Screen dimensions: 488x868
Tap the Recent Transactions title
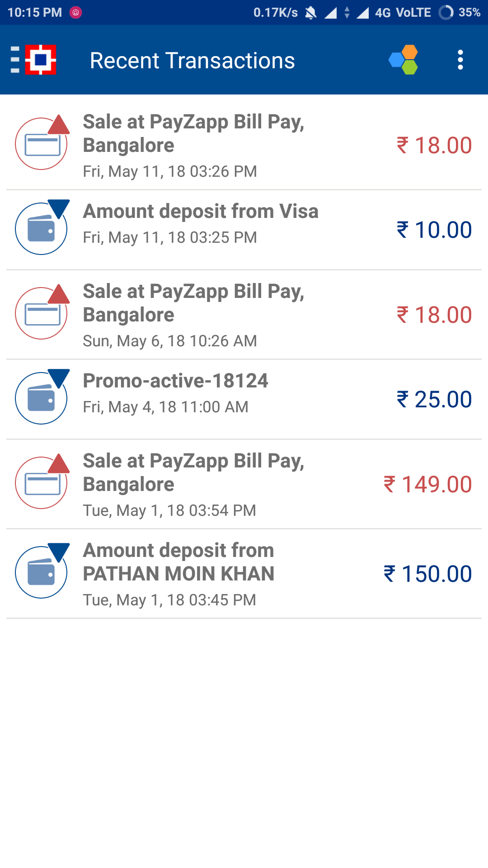(192, 61)
